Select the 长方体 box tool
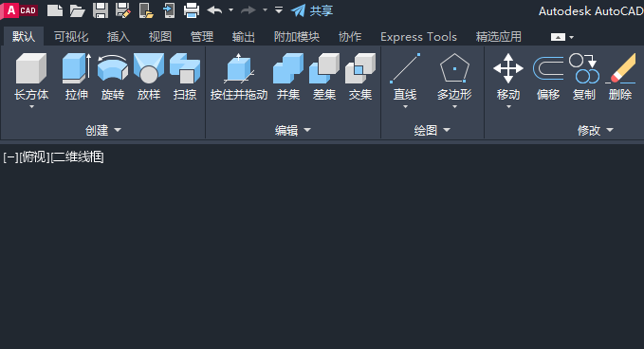 [31, 77]
